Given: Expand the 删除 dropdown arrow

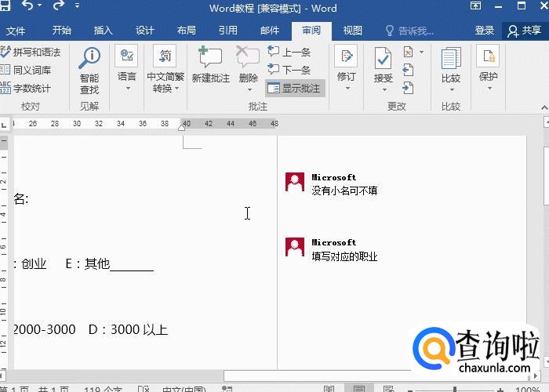Looking at the screenshot, I should (249, 90).
